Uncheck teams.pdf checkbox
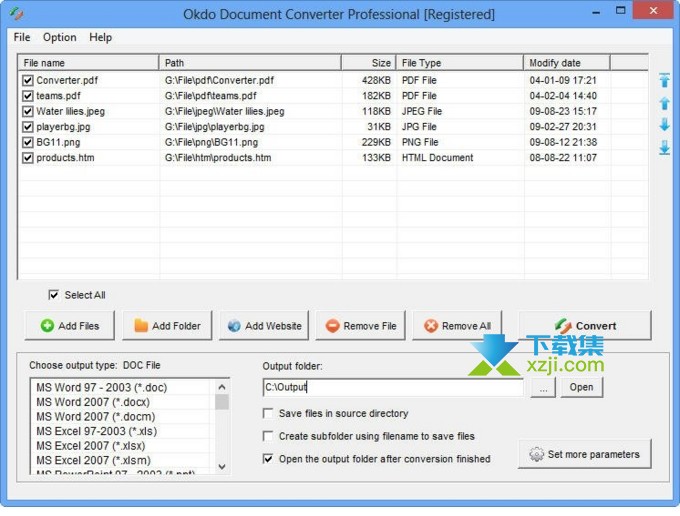This screenshot has width=680, height=516. click(28, 96)
